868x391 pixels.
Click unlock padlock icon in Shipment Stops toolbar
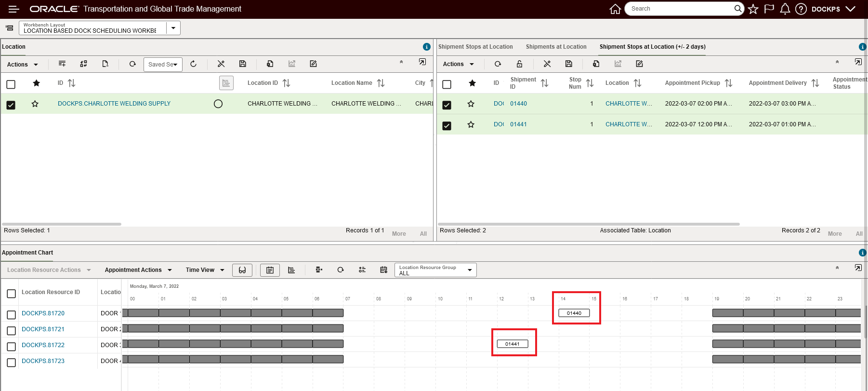tap(519, 64)
